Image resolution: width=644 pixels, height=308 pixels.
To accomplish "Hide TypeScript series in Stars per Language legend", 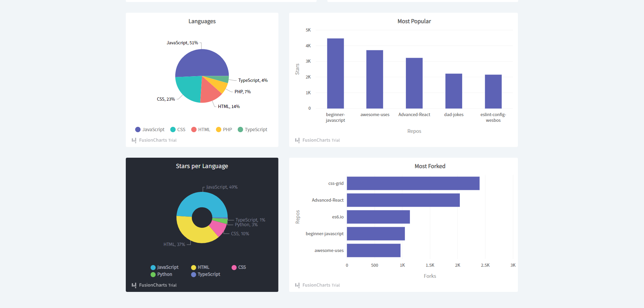I will coord(206,274).
